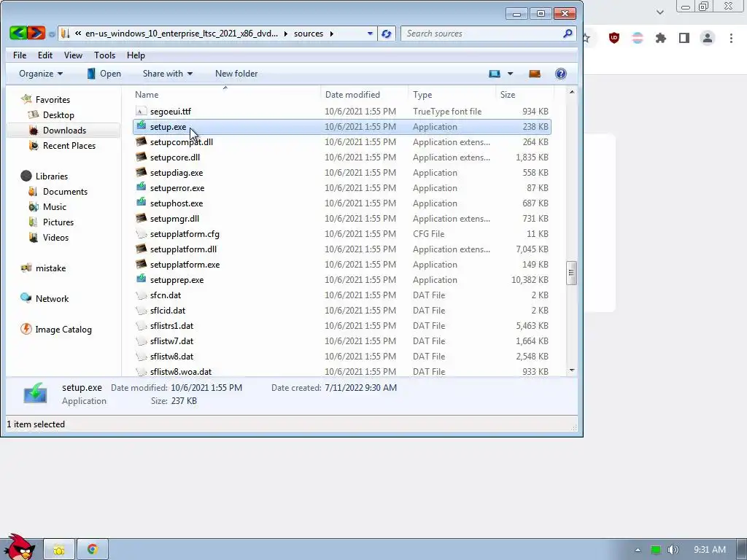Open address bar history dropdown
This screenshot has height=560, width=747.
click(370, 34)
